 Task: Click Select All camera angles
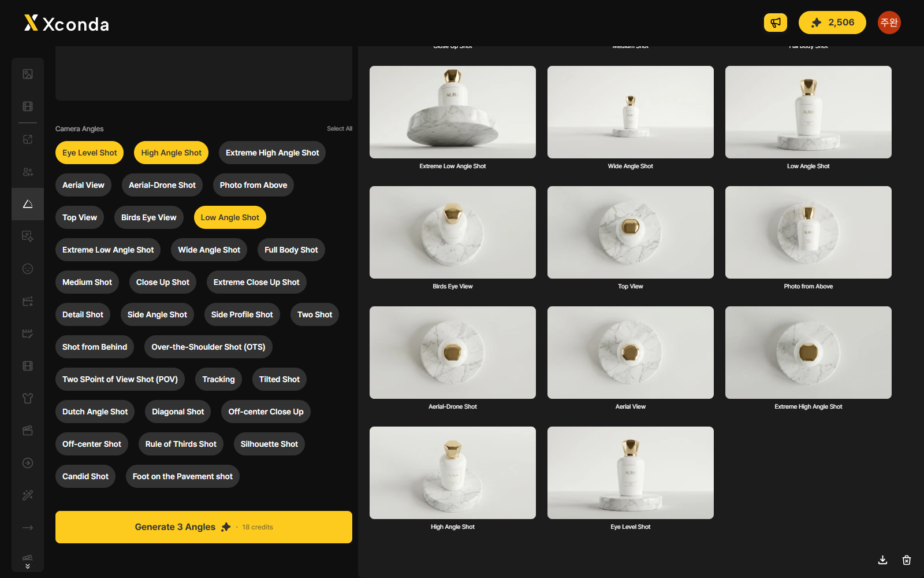[340, 128]
